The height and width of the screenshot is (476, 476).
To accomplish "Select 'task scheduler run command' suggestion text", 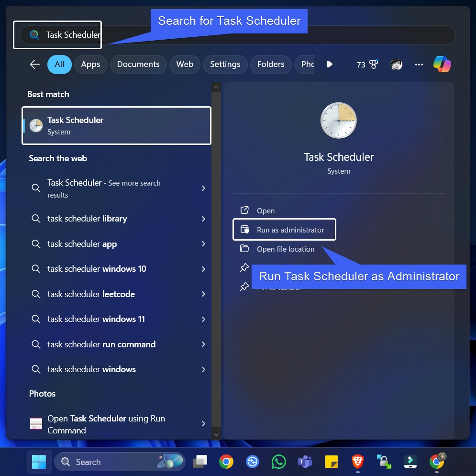I will 101,344.
